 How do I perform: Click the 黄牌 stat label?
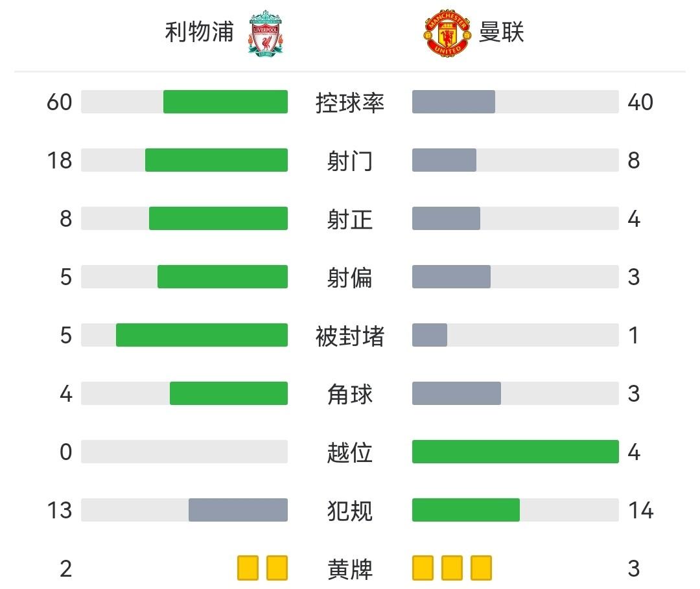[350, 569]
